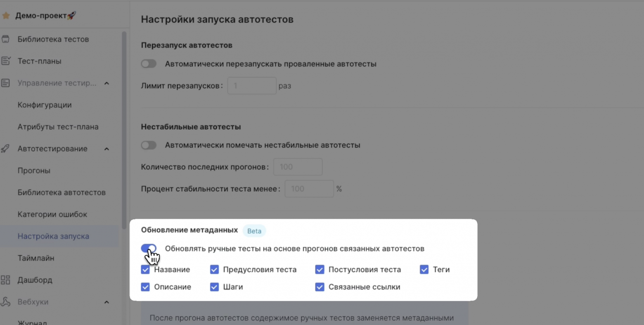The height and width of the screenshot is (325, 644).
Task: Toggle automatic marking of unstable autotests
Action: click(x=149, y=145)
